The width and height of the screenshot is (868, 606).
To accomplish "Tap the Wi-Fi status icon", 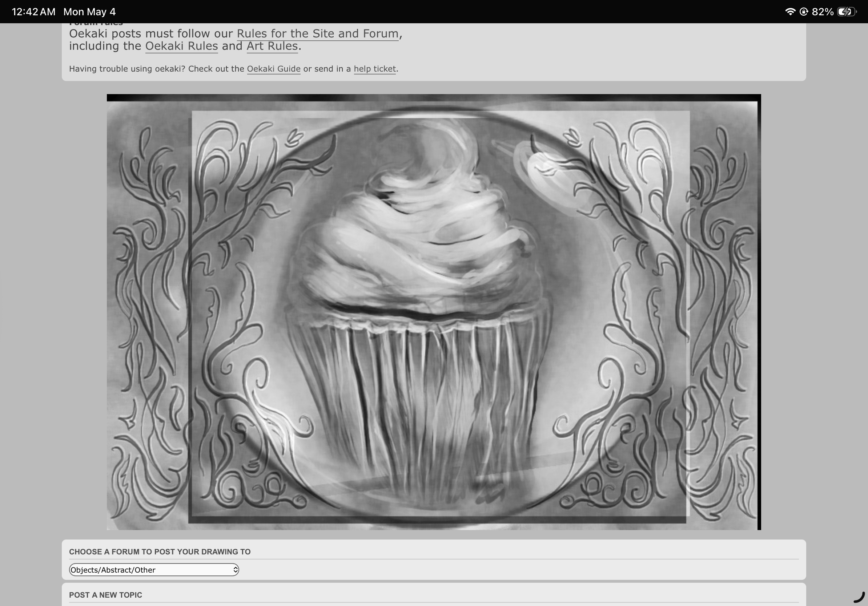I will point(790,12).
